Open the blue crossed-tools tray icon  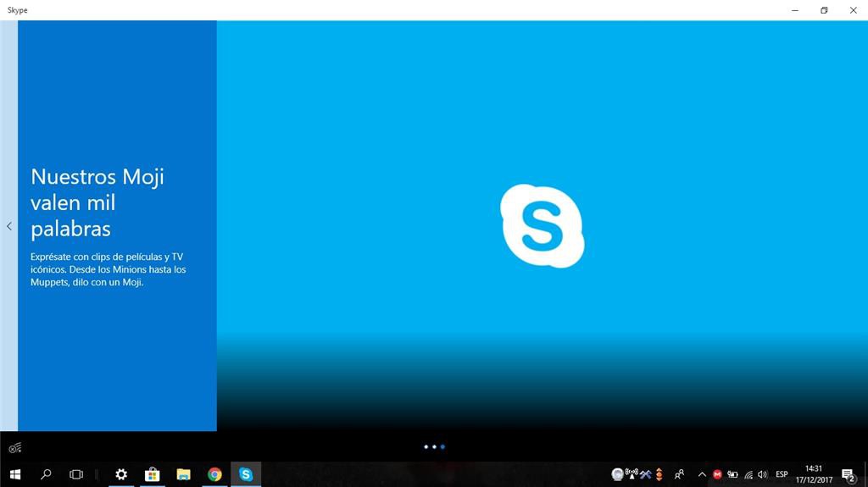coord(645,474)
